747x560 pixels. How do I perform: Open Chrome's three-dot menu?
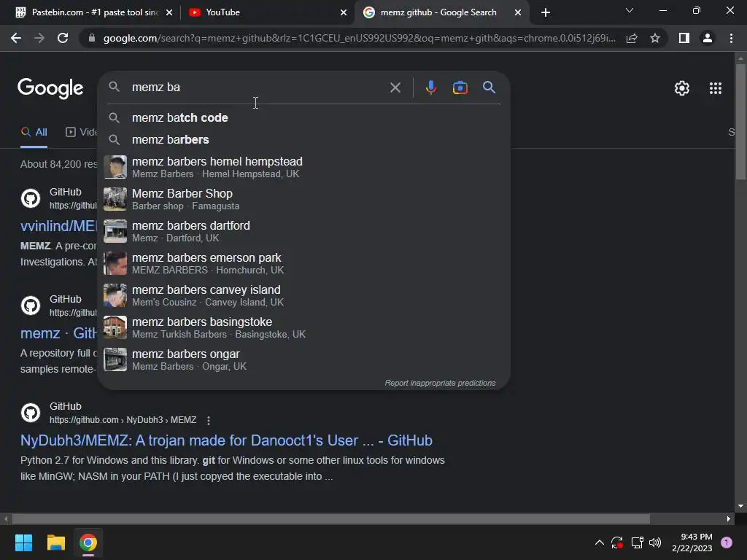click(x=731, y=38)
